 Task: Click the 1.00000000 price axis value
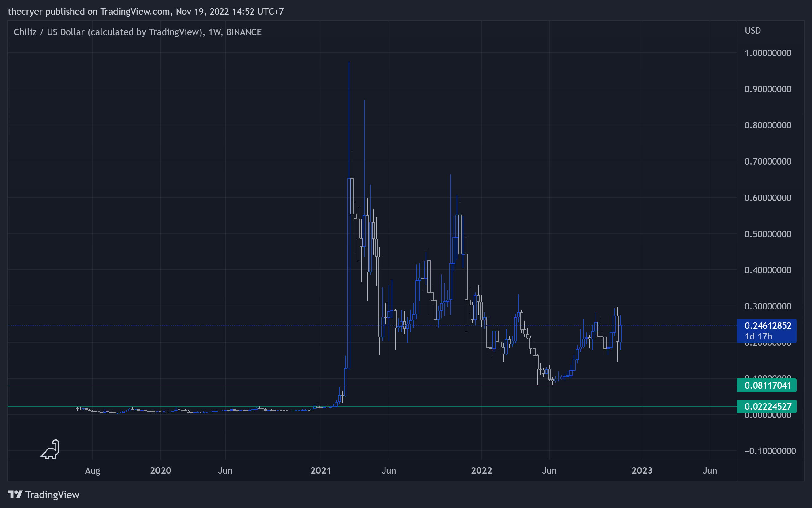[768, 53]
